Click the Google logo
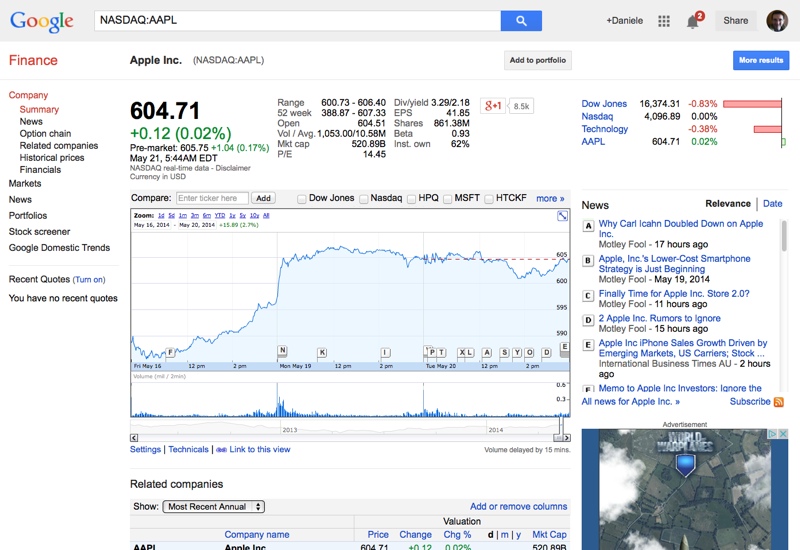Viewport: 800px width, 550px height. (x=42, y=21)
